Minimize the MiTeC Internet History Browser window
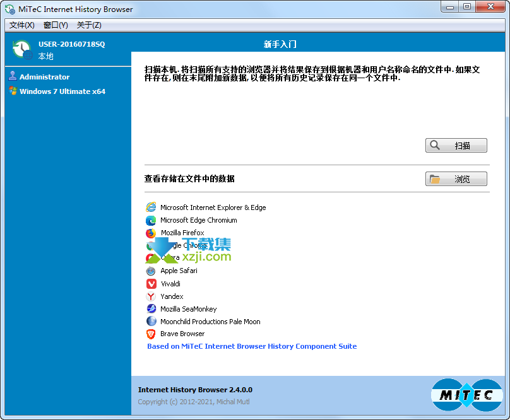 coord(450,7)
